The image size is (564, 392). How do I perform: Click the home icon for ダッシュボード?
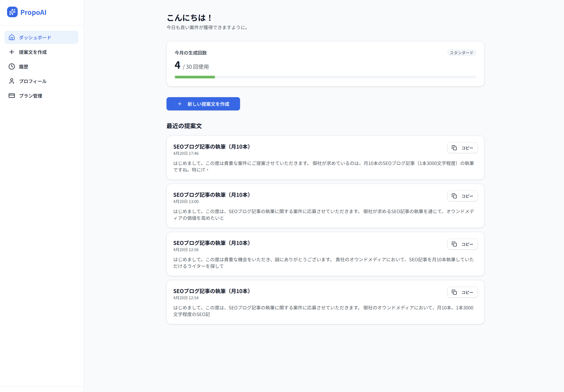click(x=11, y=37)
